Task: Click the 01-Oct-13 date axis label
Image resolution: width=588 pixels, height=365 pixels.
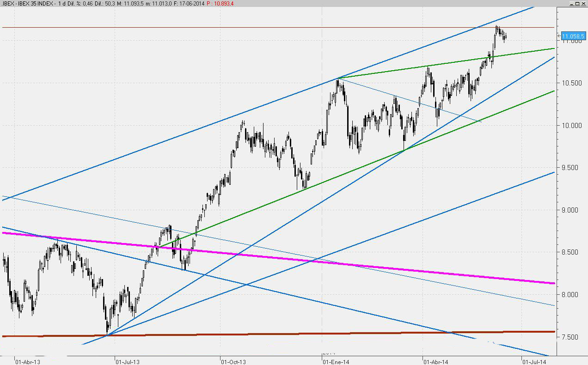Action: [233, 361]
